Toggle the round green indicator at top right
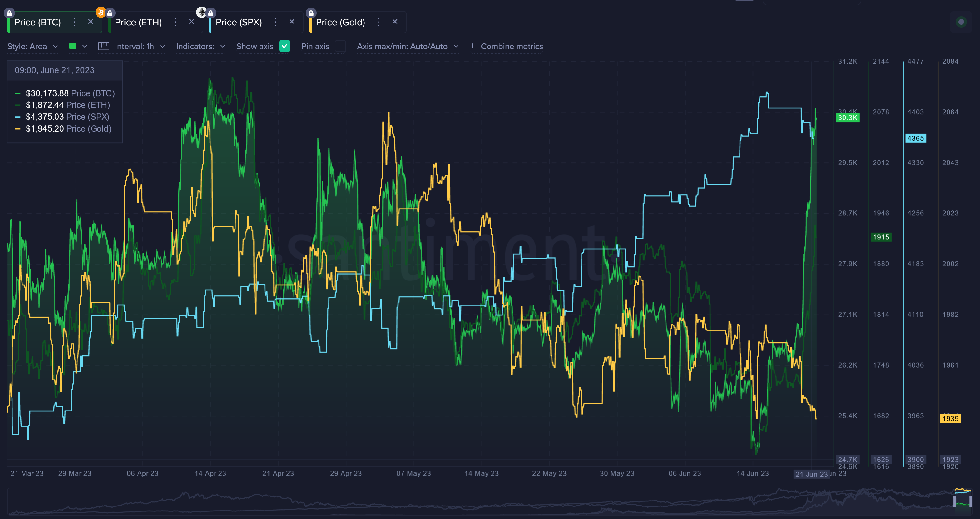 click(x=961, y=22)
